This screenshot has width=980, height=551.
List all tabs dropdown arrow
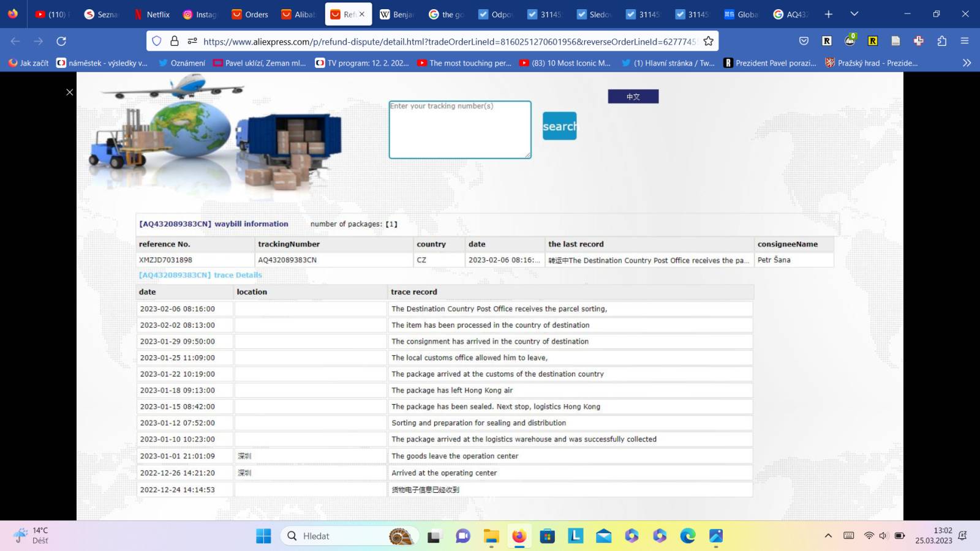click(854, 14)
